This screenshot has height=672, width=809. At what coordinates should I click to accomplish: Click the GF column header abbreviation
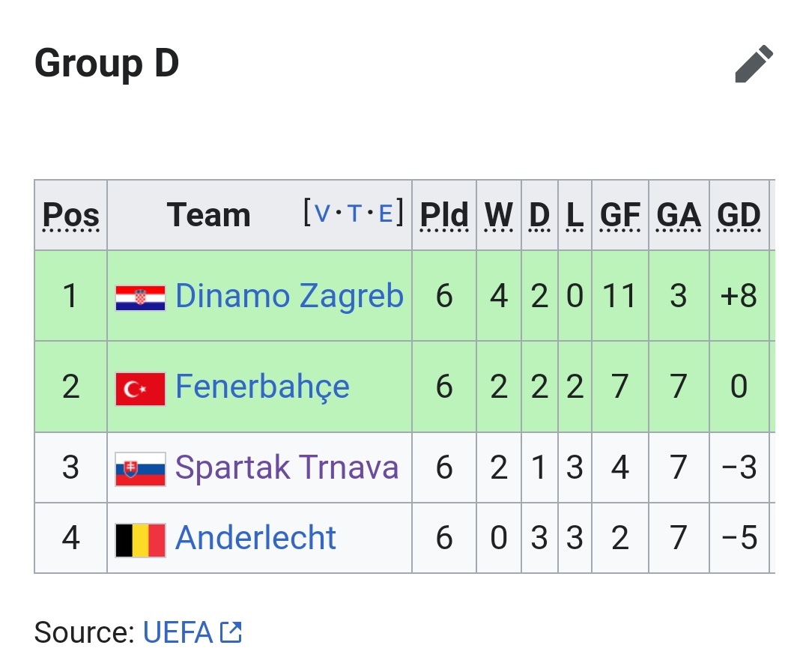(x=619, y=215)
